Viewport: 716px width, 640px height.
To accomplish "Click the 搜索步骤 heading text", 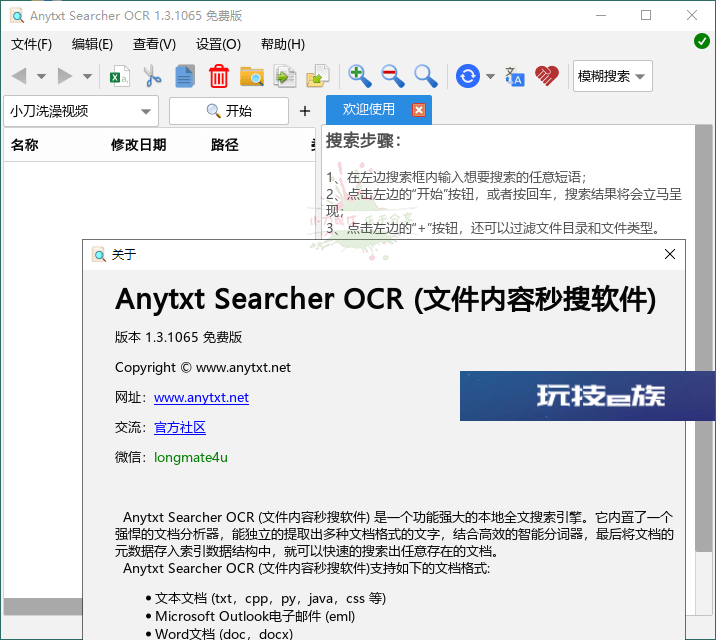I will click(363, 141).
